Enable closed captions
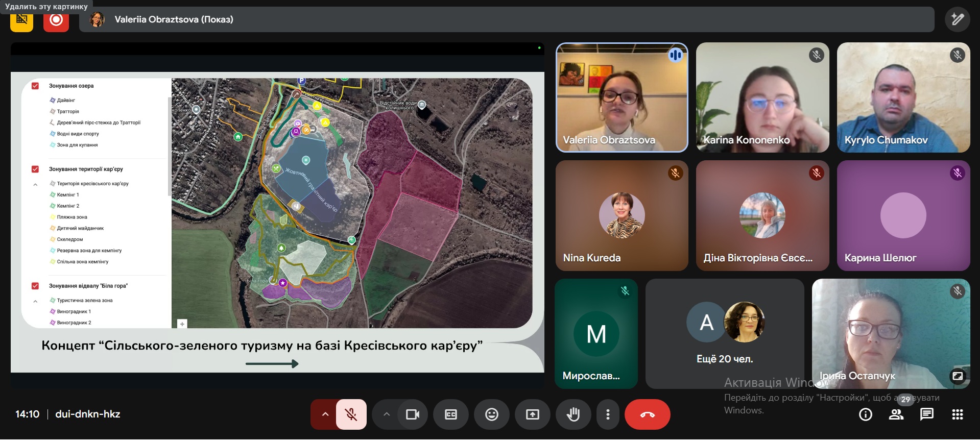 [x=451, y=414]
